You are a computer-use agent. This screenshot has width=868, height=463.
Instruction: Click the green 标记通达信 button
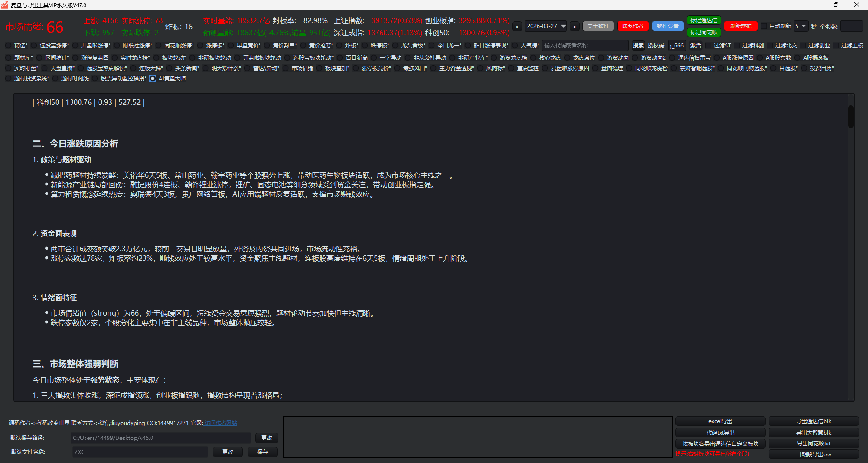tap(703, 20)
